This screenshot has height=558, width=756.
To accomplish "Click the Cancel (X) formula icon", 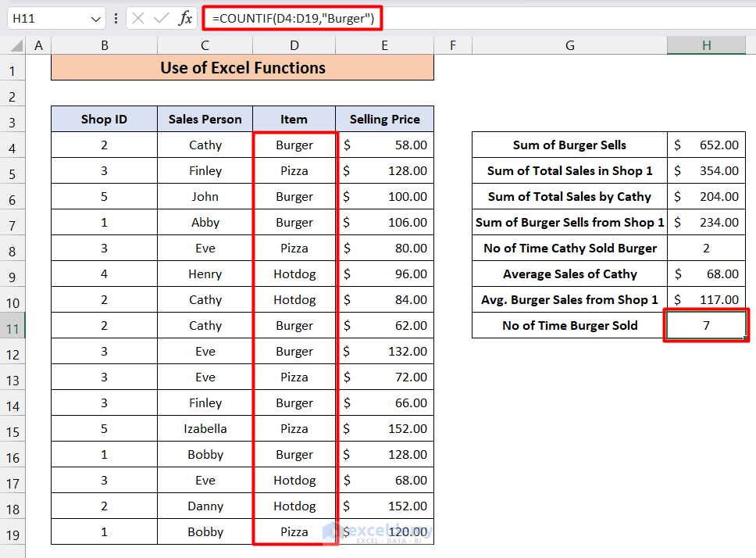I will coord(138,19).
